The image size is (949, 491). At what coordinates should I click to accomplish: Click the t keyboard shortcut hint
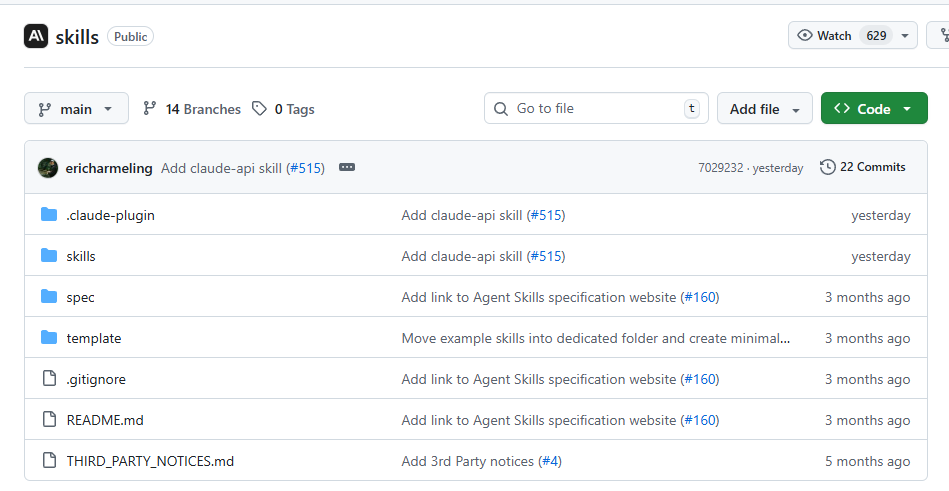(x=691, y=108)
